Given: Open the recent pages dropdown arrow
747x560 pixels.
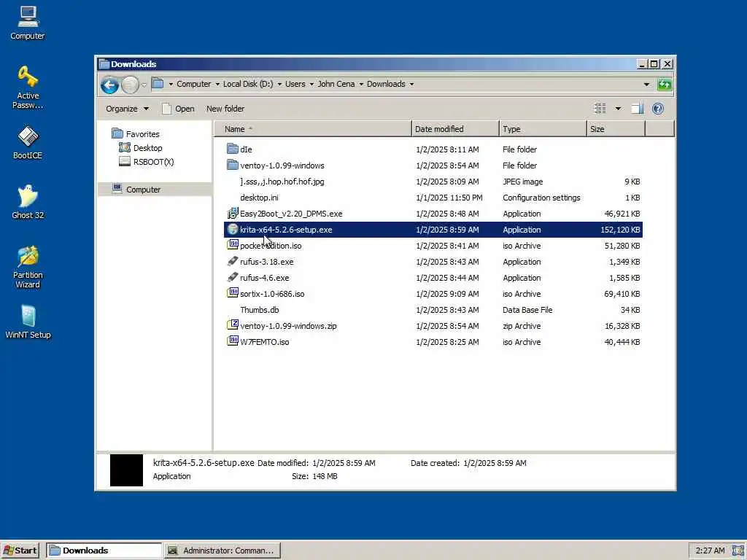Looking at the screenshot, I should (x=144, y=86).
